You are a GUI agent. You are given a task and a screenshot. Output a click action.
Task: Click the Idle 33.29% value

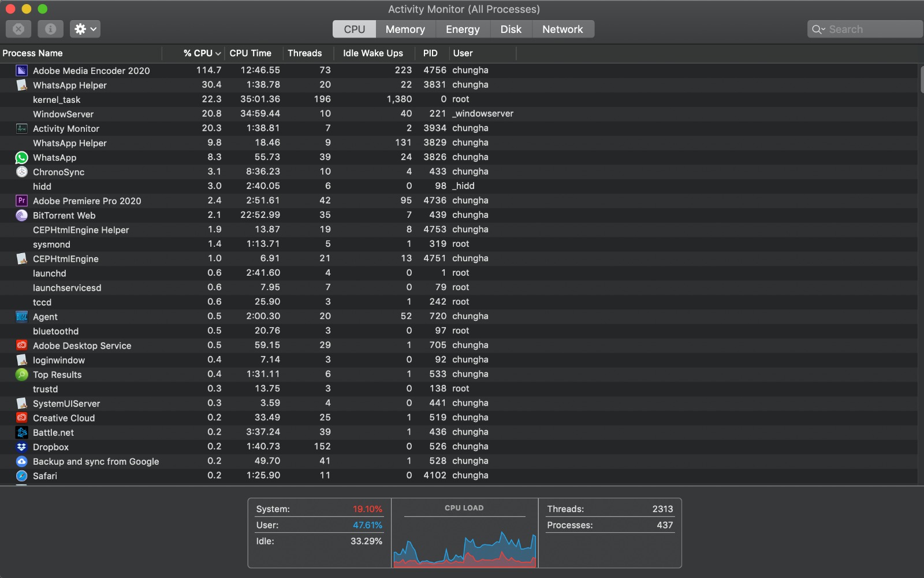coord(366,542)
